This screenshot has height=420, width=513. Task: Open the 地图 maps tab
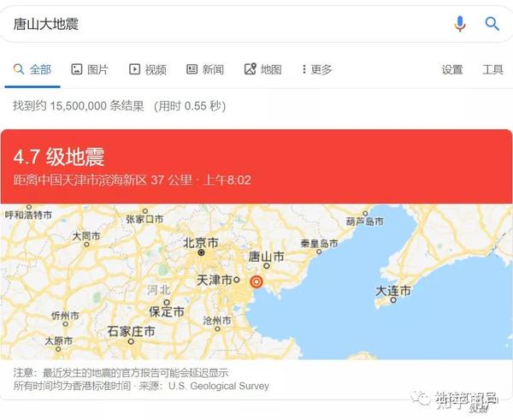(x=263, y=69)
